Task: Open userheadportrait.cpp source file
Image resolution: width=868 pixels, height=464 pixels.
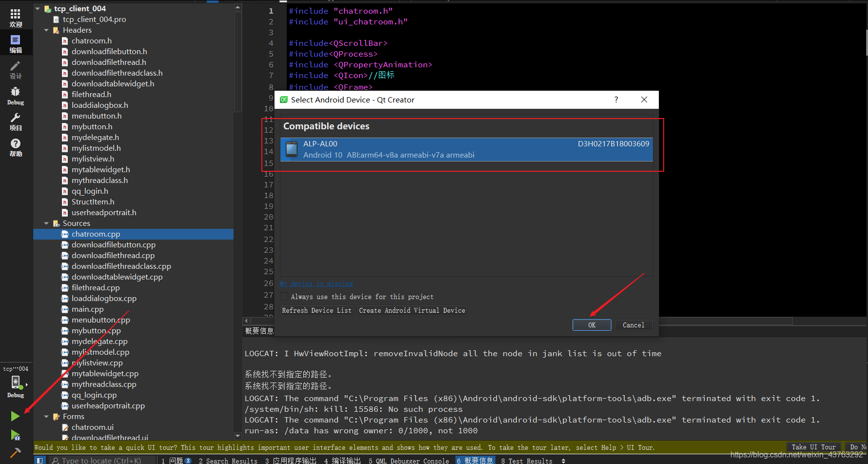Action: 108,406
